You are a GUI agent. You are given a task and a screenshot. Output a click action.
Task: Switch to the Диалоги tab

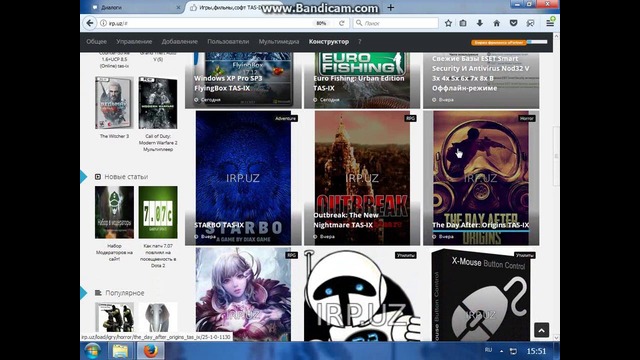(x=136, y=7)
